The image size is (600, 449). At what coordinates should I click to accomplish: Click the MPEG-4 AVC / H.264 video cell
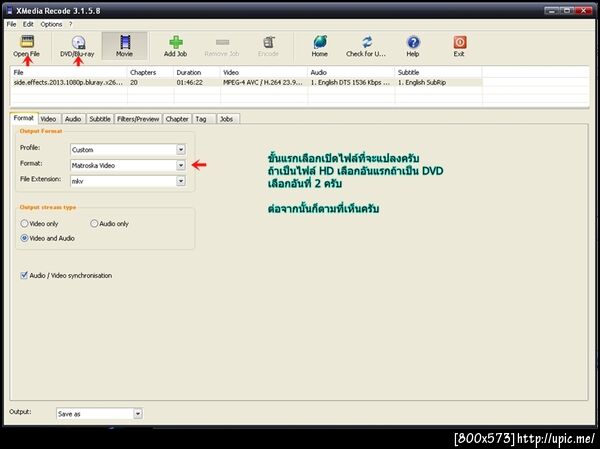click(264, 82)
